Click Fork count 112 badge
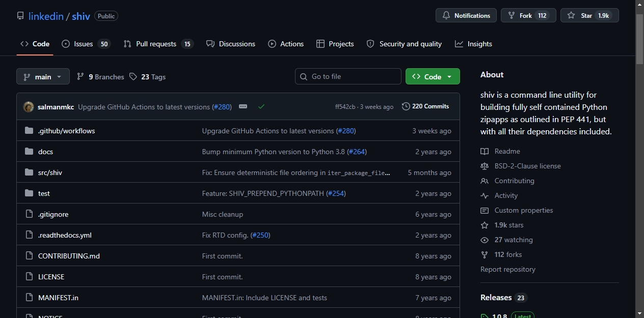 click(x=542, y=15)
